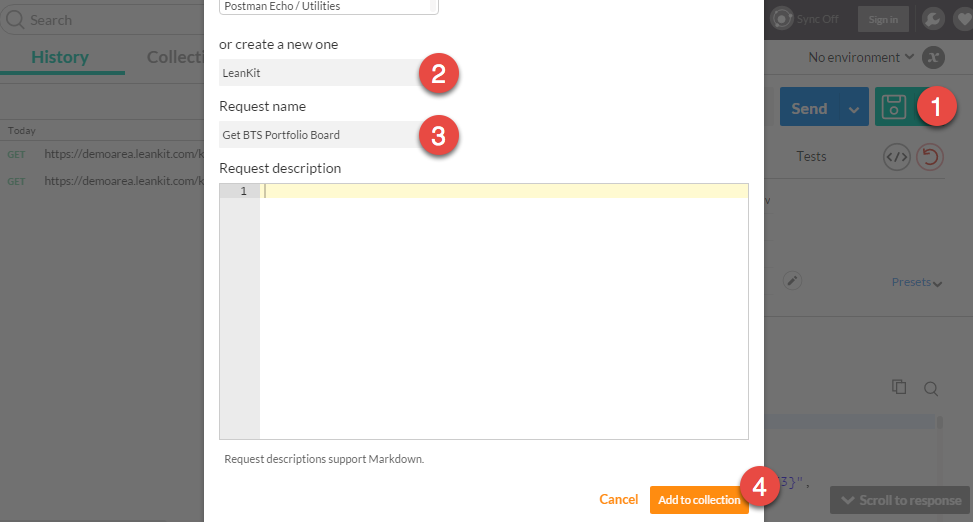Expand the Presets dropdown
The image size is (973, 522).
click(917, 282)
